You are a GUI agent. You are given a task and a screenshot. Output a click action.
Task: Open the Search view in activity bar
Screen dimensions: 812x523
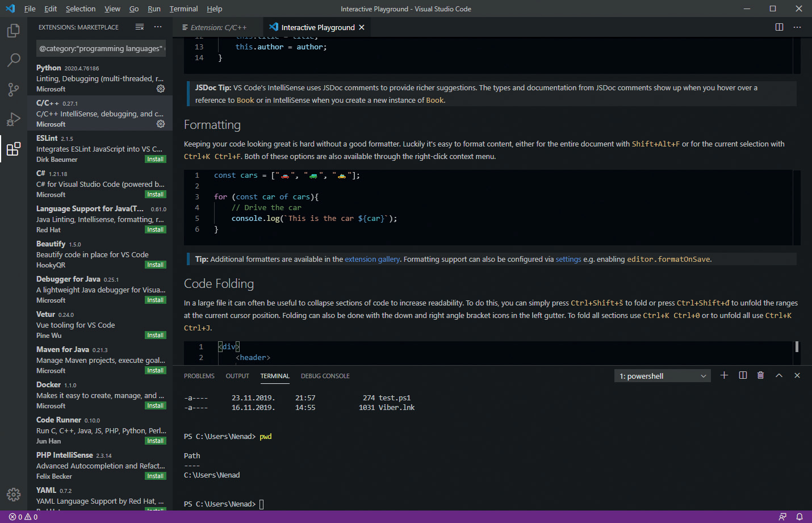point(13,60)
